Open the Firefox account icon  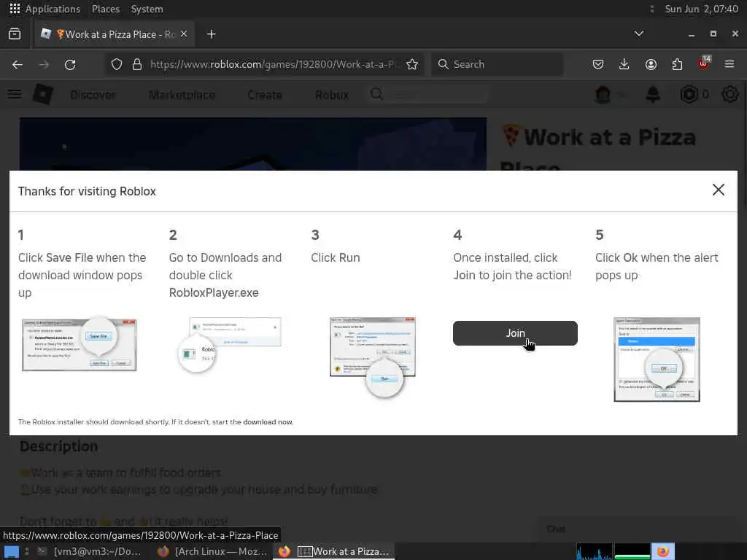tap(651, 64)
